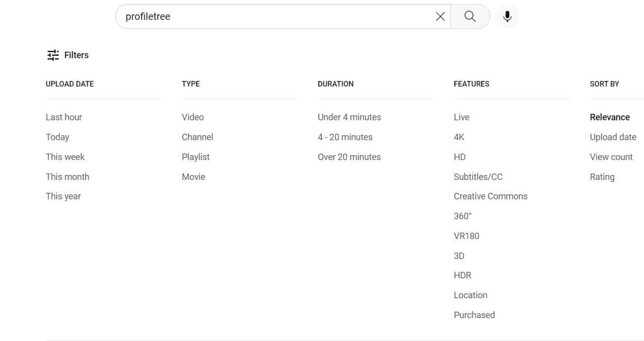Click the DURATION column heading
Image resolution: width=644 pixels, height=341 pixels.
click(x=336, y=84)
